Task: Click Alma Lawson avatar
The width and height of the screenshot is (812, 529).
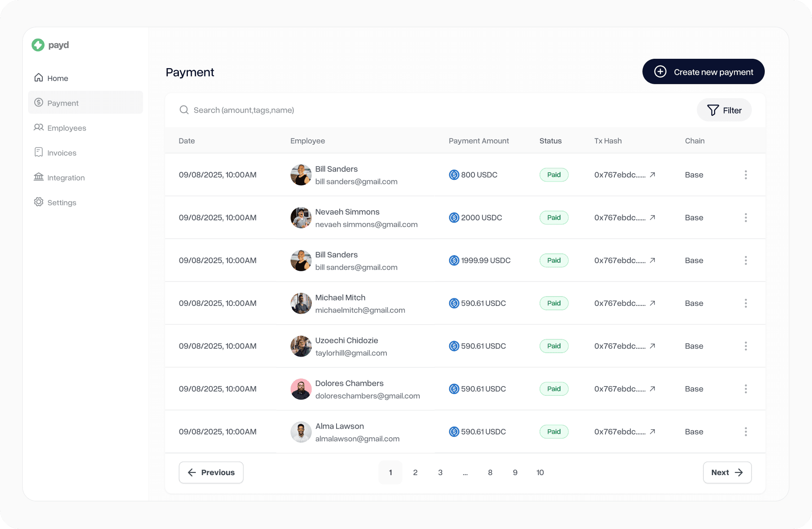Action: point(301,431)
